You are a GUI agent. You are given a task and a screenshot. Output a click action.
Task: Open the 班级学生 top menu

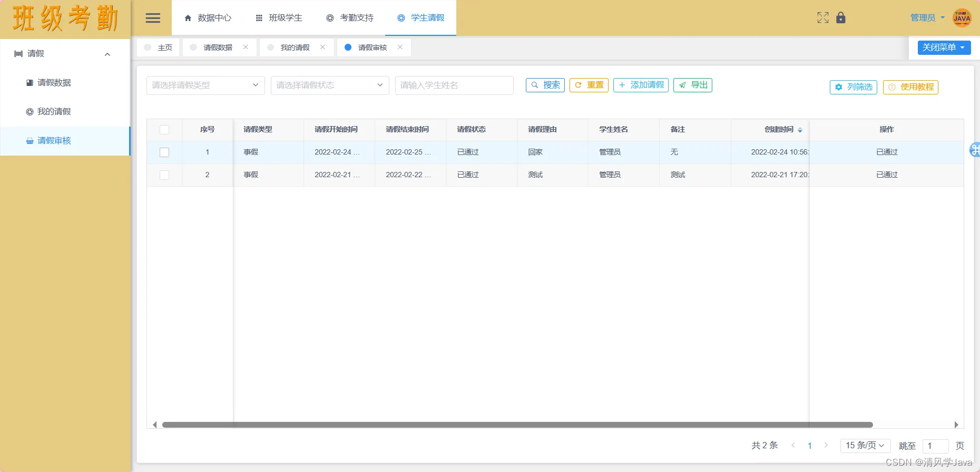(278, 18)
